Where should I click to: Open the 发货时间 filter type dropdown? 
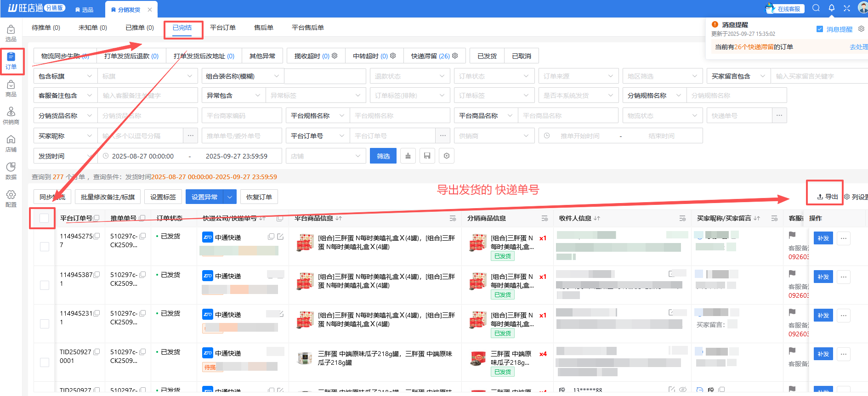pyautogui.click(x=64, y=156)
